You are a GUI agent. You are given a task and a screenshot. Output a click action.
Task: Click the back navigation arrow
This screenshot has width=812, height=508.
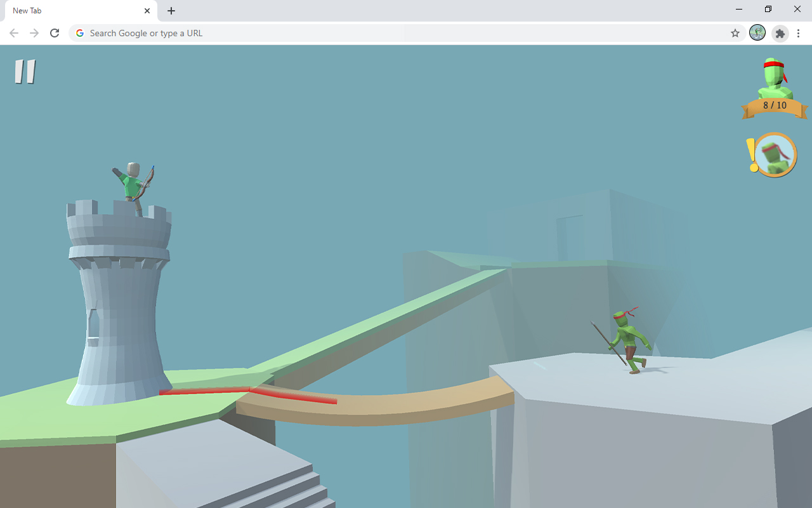(13, 33)
